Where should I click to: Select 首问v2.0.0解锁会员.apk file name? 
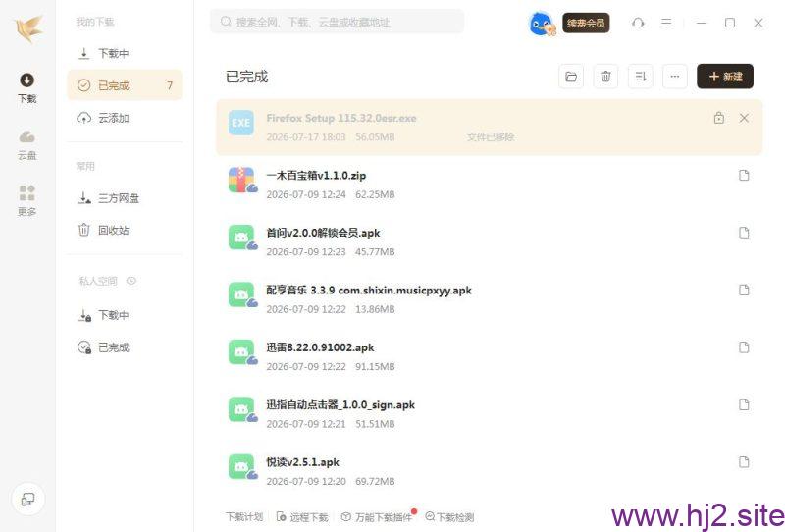pos(323,233)
